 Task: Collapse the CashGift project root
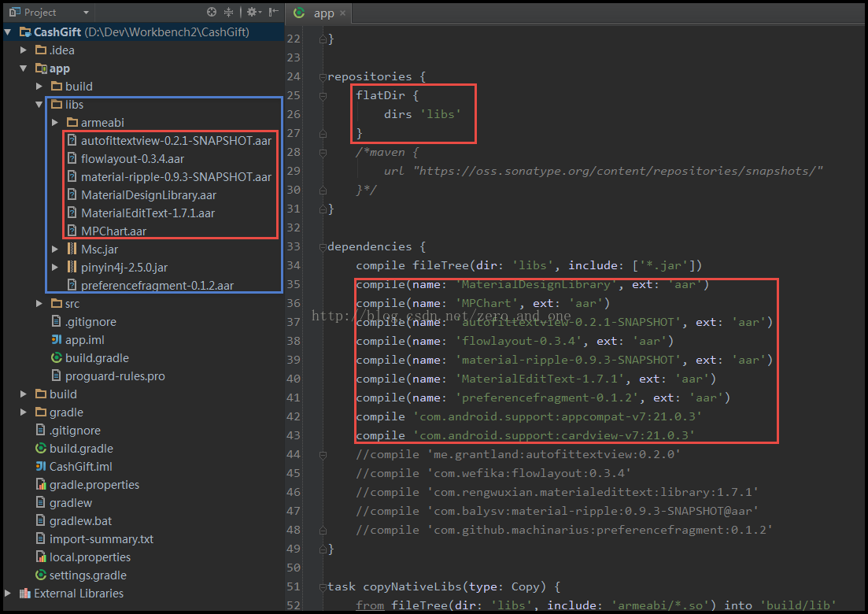(8, 32)
